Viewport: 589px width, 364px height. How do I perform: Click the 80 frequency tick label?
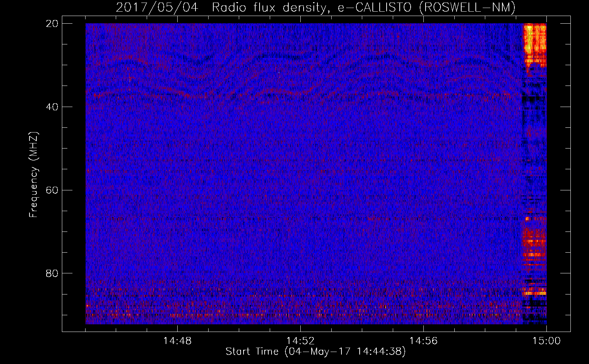[x=52, y=273]
